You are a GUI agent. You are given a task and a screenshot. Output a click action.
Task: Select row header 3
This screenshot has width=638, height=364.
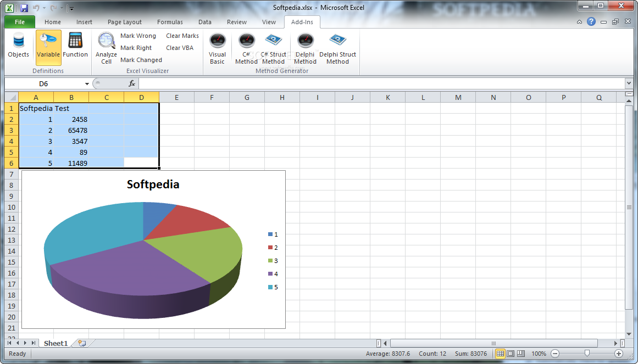pos(12,130)
